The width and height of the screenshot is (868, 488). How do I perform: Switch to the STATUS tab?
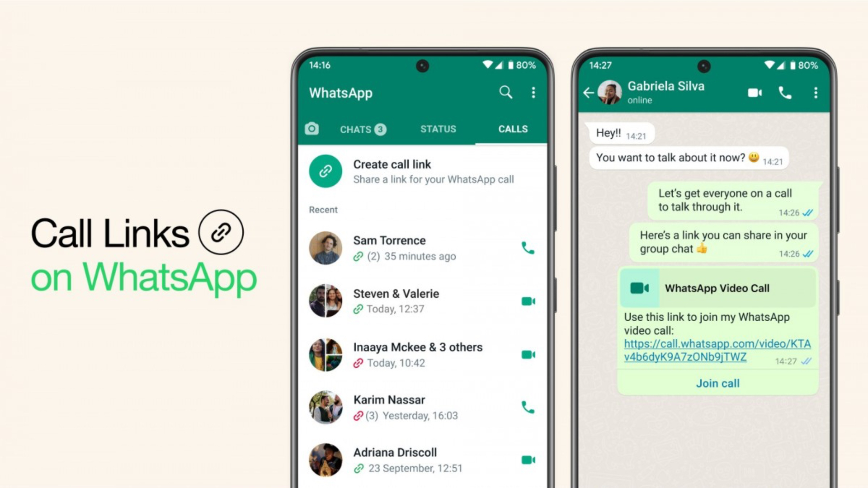pyautogui.click(x=439, y=129)
